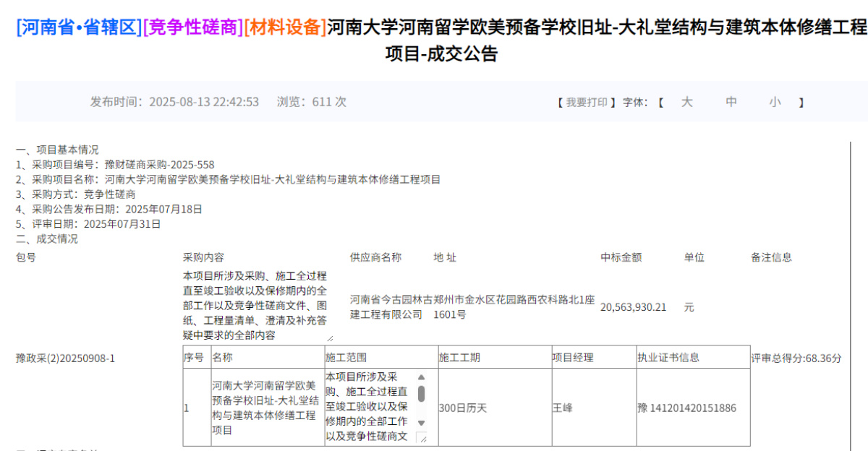868x451 pixels.
Task: Click the view count 浏览：611 次
Action: click(312, 102)
